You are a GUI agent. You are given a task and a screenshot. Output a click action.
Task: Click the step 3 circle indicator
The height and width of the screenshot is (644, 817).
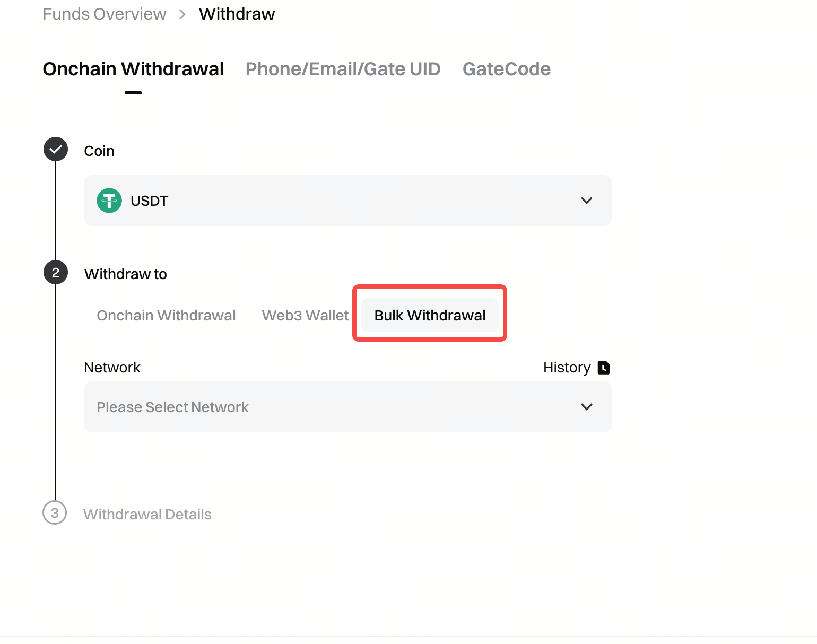pyautogui.click(x=55, y=513)
